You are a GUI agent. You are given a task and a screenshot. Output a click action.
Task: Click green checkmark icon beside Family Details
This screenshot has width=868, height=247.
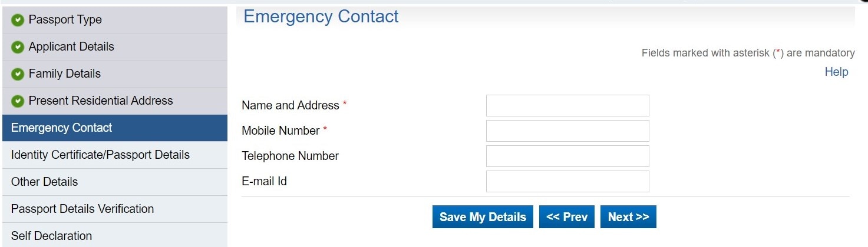pos(18,74)
